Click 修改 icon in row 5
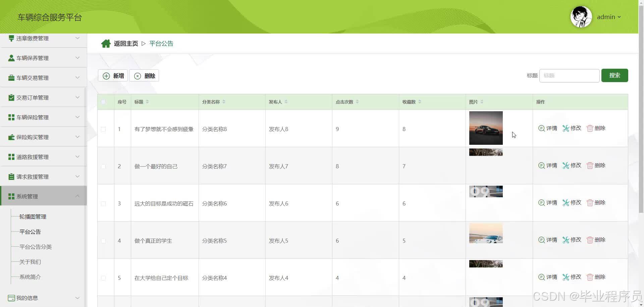This screenshot has width=644, height=307. [x=566, y=277]
